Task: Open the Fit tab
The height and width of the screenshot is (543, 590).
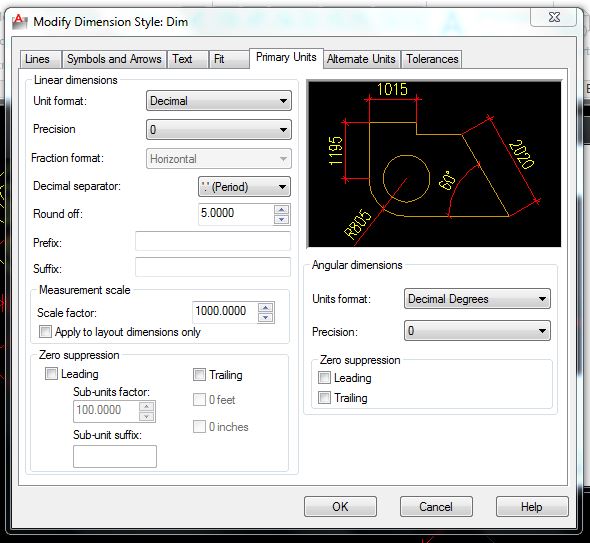Action: tap(229, 59)
